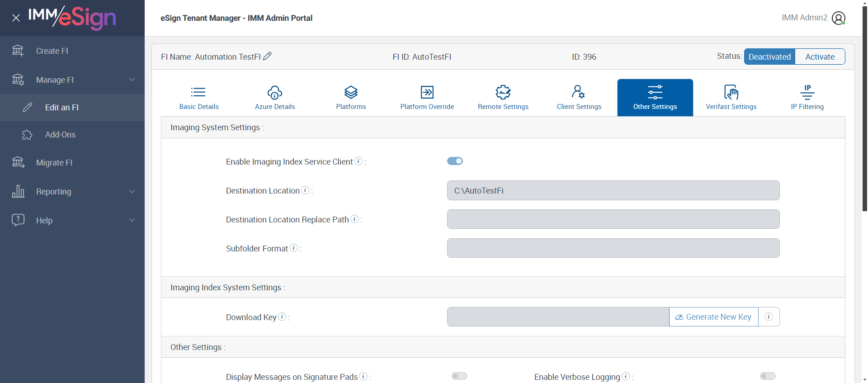868x383 pixels.
Task: Switch to the Platforms tab
Action: pos(351,98)
